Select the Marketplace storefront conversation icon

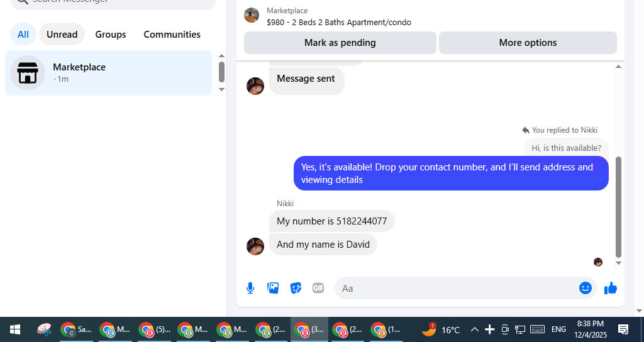28,73
